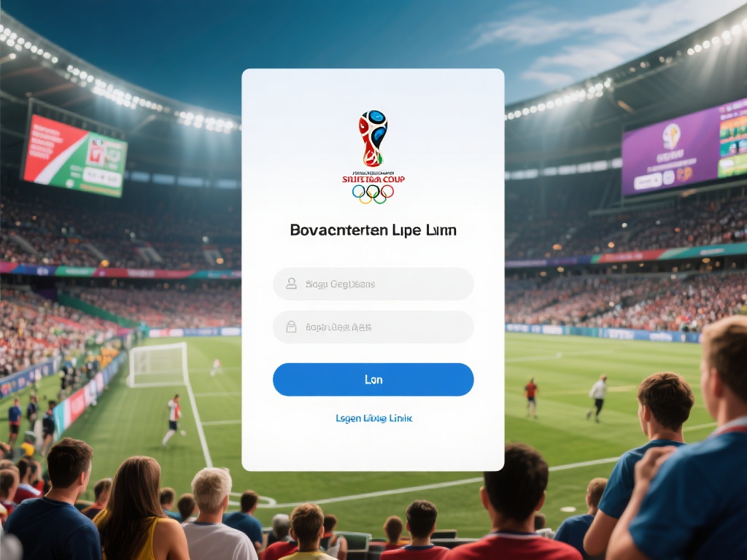Click the referee in white shirt running

tap(597, 397)
